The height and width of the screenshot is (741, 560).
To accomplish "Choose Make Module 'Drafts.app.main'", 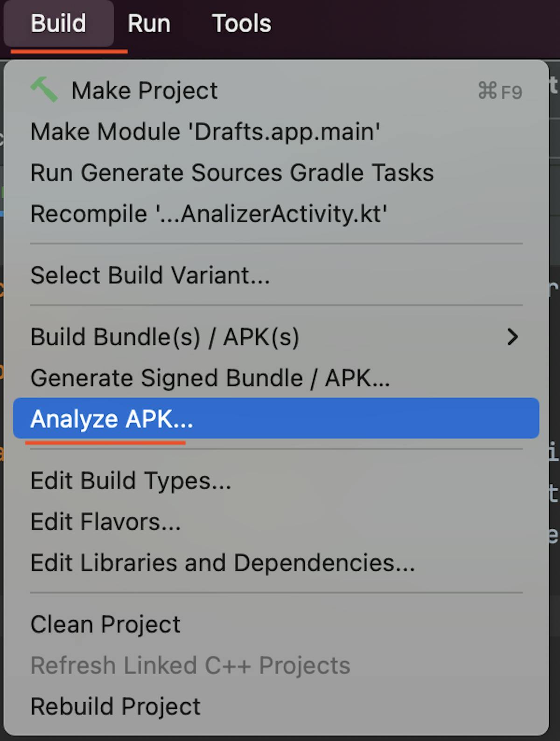I will pyautogui.click(x=205, y=132).
